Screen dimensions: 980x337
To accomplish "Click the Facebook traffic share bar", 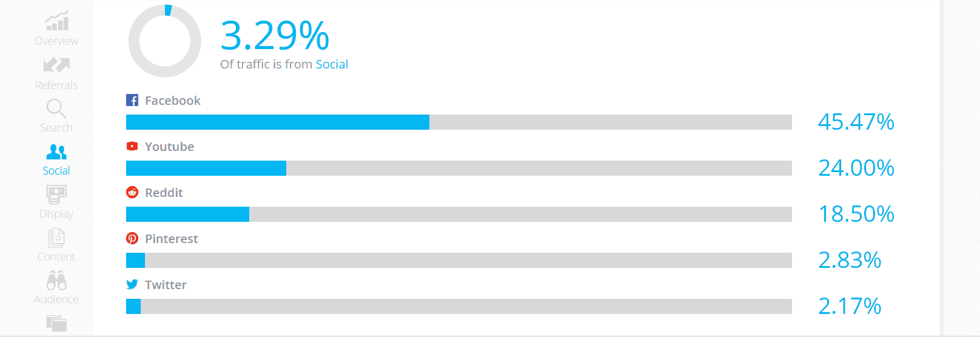I will (459, 122).
